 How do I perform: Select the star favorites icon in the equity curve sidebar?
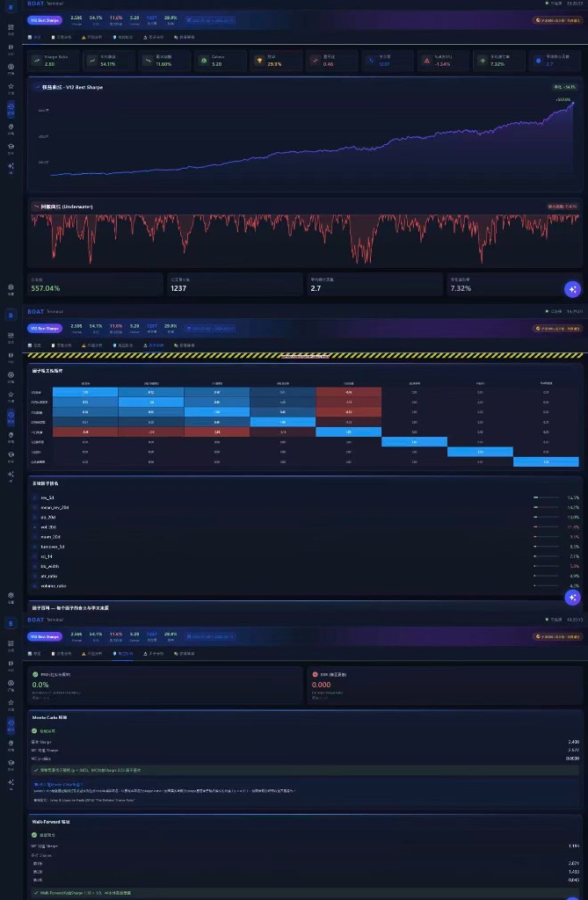click(11, 86)
